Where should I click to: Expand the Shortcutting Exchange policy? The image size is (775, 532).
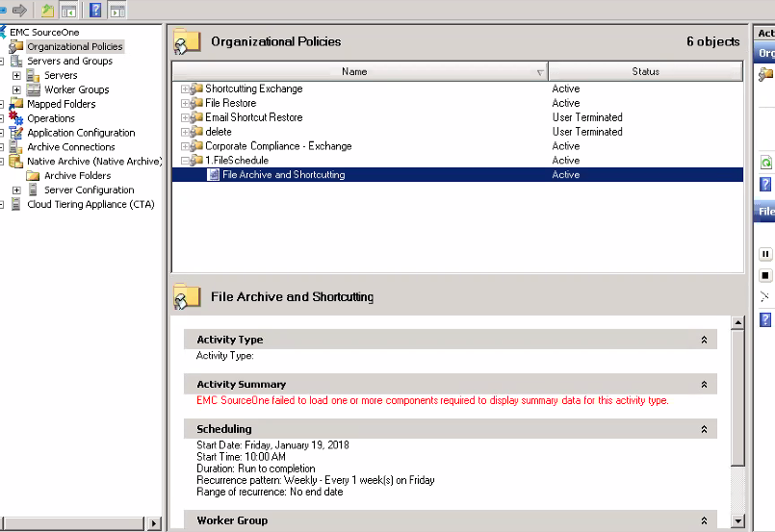click(x=185, y=89)
